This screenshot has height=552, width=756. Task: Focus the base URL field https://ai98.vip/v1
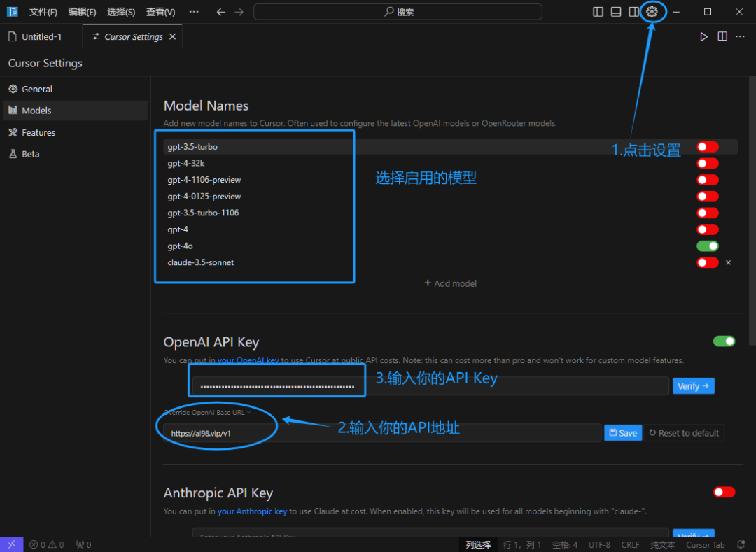(x=382, y=433)
